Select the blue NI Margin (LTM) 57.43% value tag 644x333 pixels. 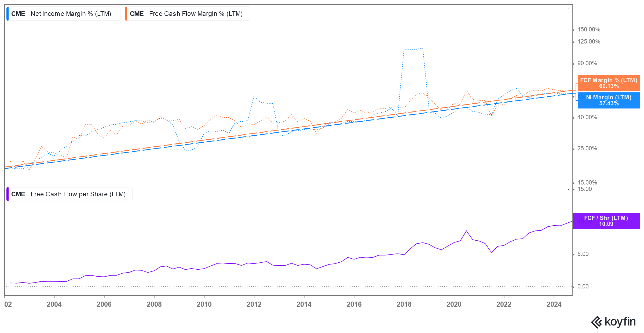point(609,100)
